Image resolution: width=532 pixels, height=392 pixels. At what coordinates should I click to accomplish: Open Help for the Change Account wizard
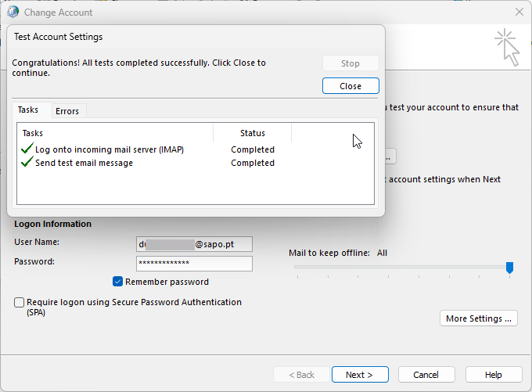[x=493, y=375]
